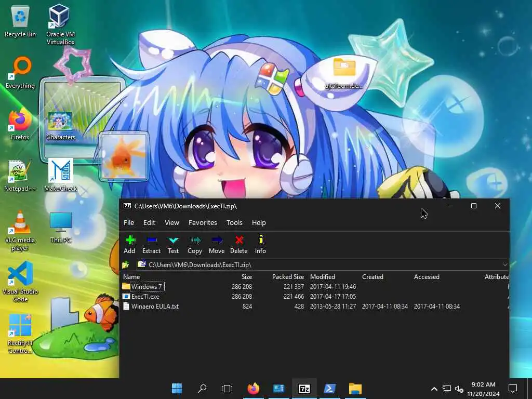Expand the hidden system tray icons
The image size is (532, 399).
click(434, 389)
